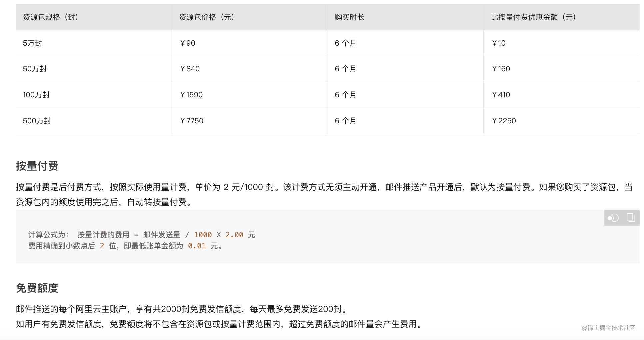Select the ¥840 price cell
This screenshot has height=340, width=644.
tap(190, 69)
